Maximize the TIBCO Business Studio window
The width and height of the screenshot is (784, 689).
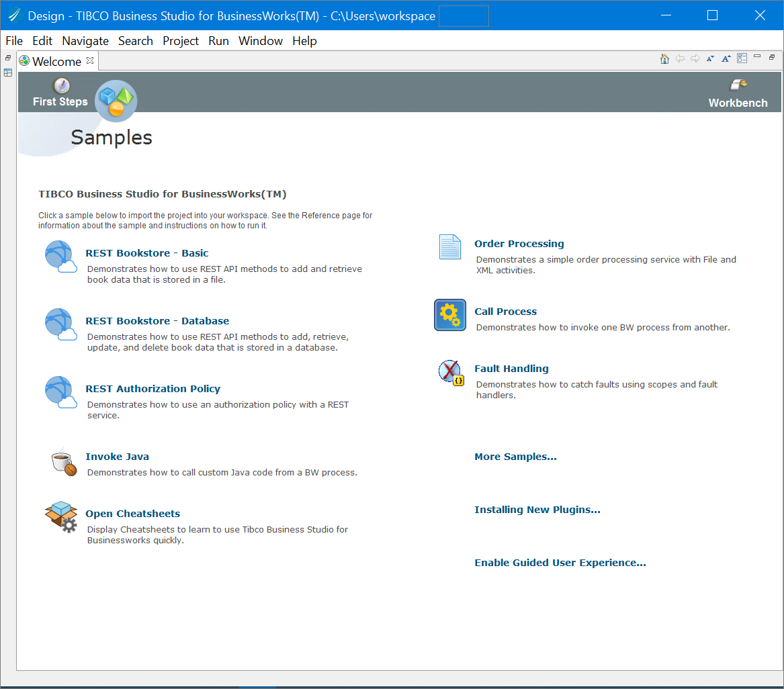tap(713, 15)
